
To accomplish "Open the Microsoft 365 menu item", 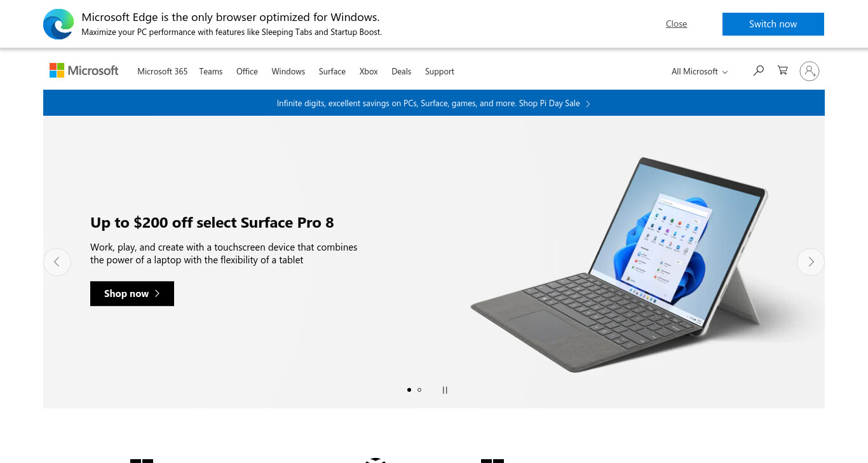I will pyautogui.click(x=163, y=71).
